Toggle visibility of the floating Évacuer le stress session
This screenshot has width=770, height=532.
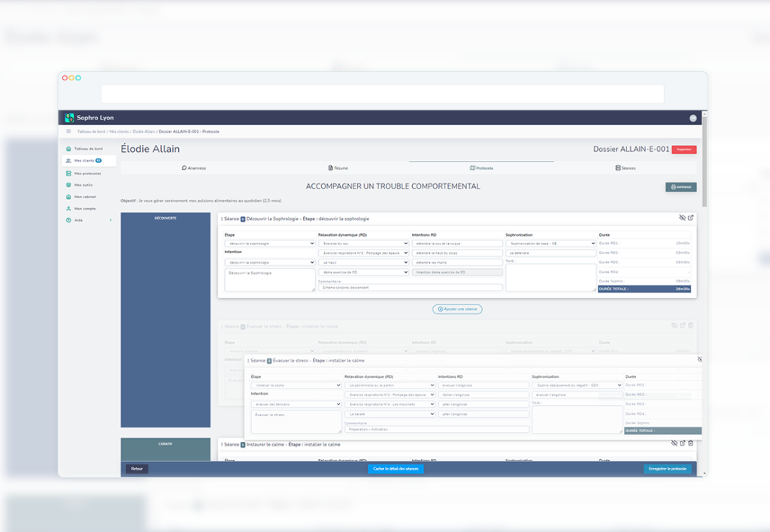(699, 360)
